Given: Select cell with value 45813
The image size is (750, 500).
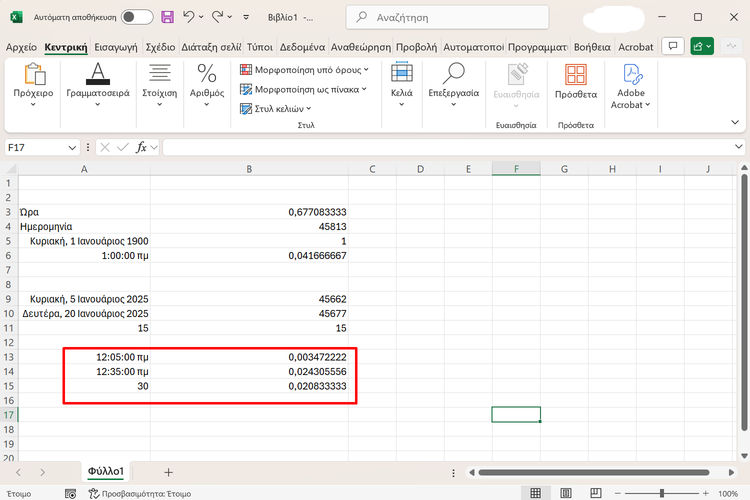Looking at the screenshot, I should [x=249, y=226].
